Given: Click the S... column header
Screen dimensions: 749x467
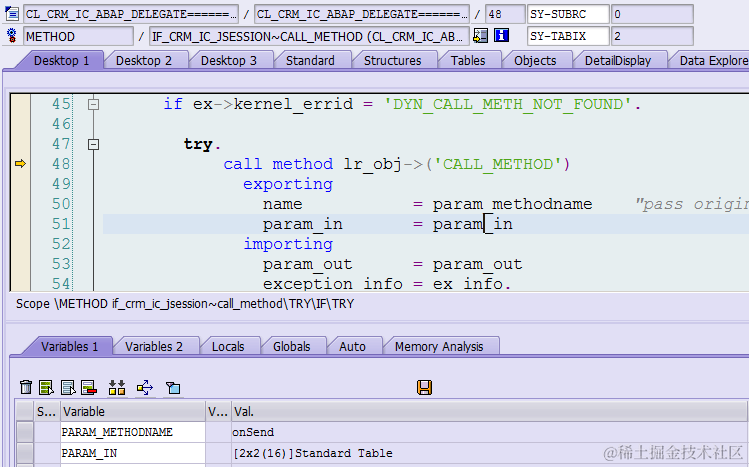Looking at the screenshot, I should click(47, 412).
